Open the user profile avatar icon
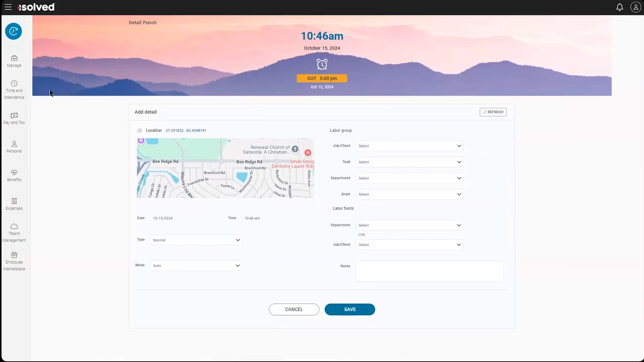 (x=636, y=7)
